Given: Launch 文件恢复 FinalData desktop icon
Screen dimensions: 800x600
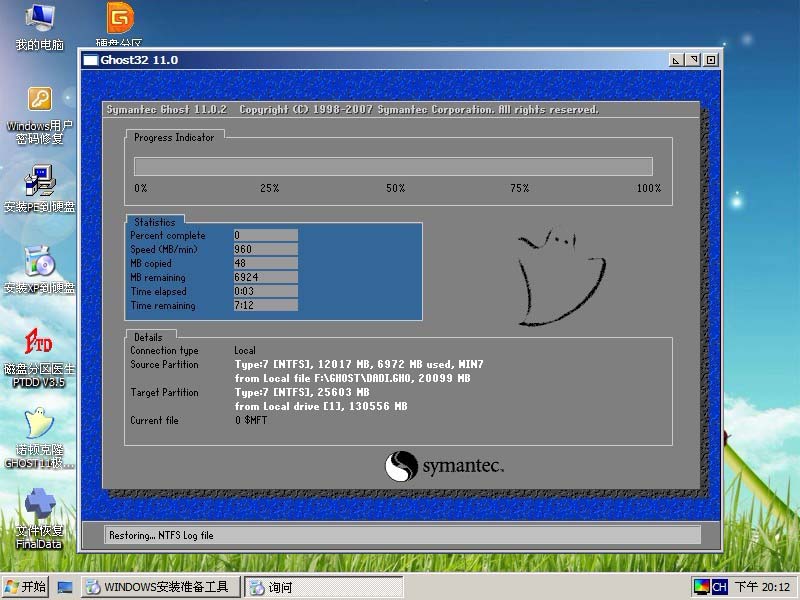Looking at the screenshot, I should [39, 519].
